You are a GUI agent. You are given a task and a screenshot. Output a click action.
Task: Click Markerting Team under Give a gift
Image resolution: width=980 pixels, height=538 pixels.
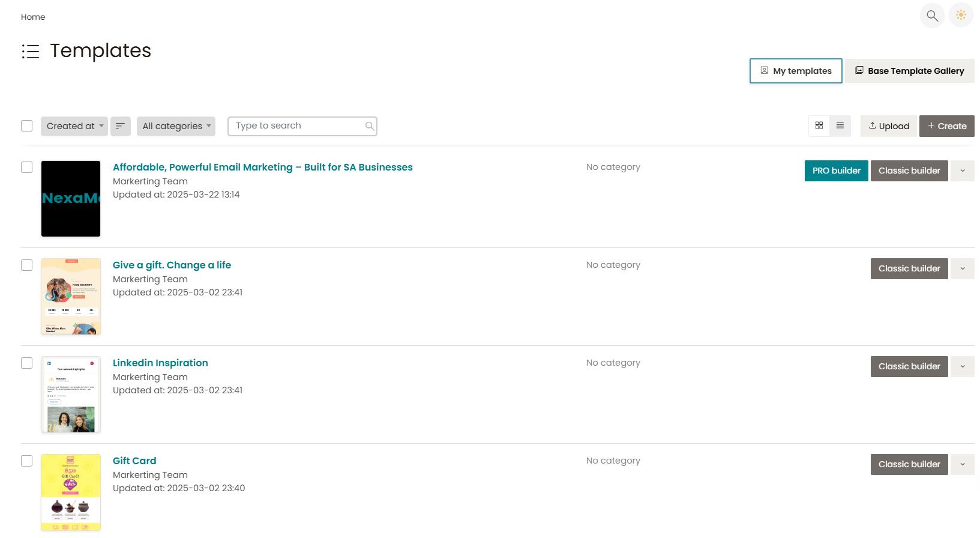pos(150,279)
